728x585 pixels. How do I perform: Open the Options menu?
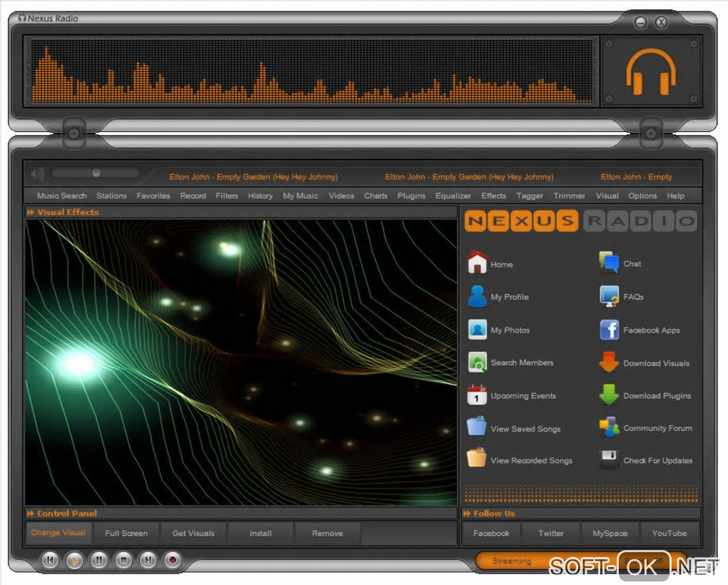(642, 195)
